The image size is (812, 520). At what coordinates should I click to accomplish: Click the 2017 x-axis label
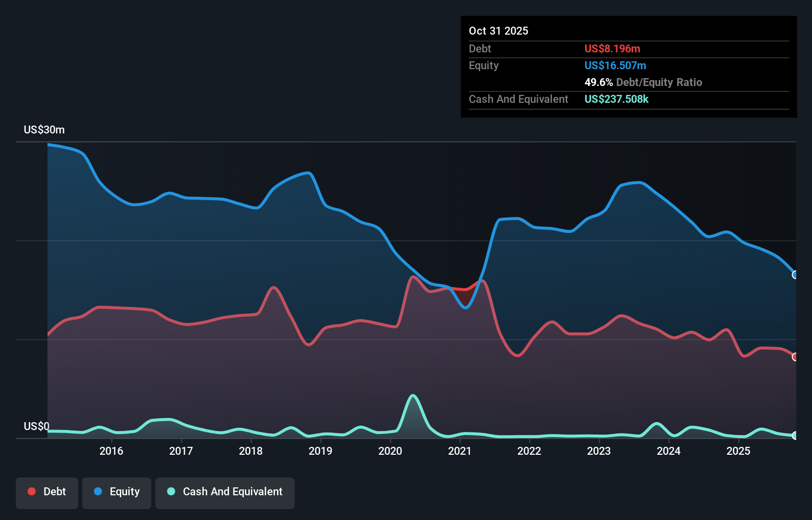coord(181,451)
